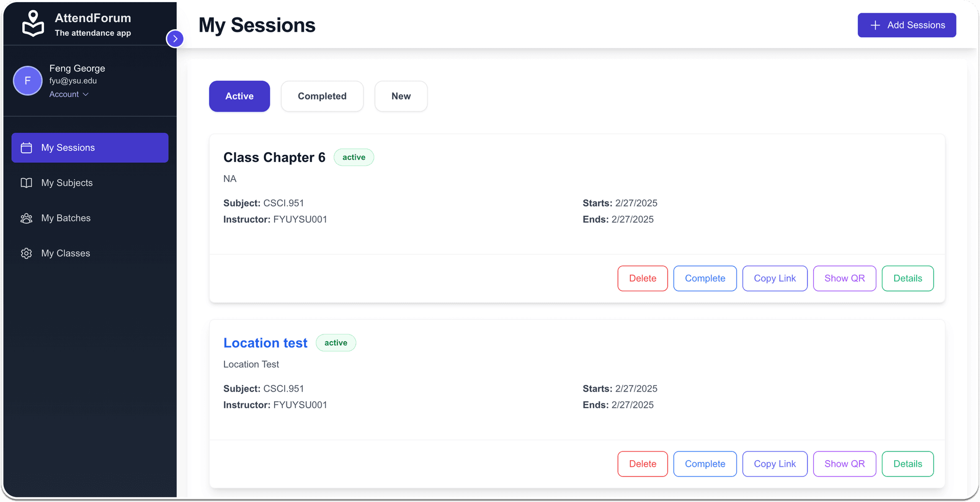980x502 pixels.
Task: Copy link for Class Chapter 6
Action: tap(774, 278)
